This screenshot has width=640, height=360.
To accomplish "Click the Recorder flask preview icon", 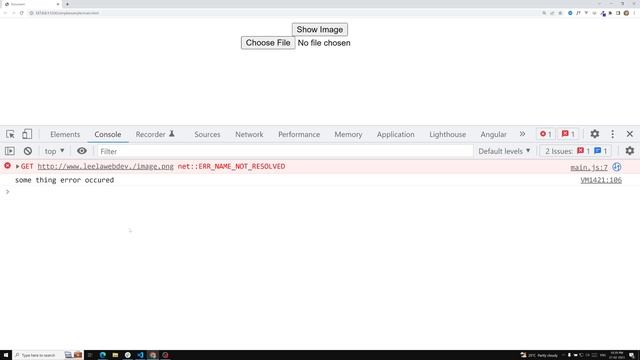I will click(172, 133).
